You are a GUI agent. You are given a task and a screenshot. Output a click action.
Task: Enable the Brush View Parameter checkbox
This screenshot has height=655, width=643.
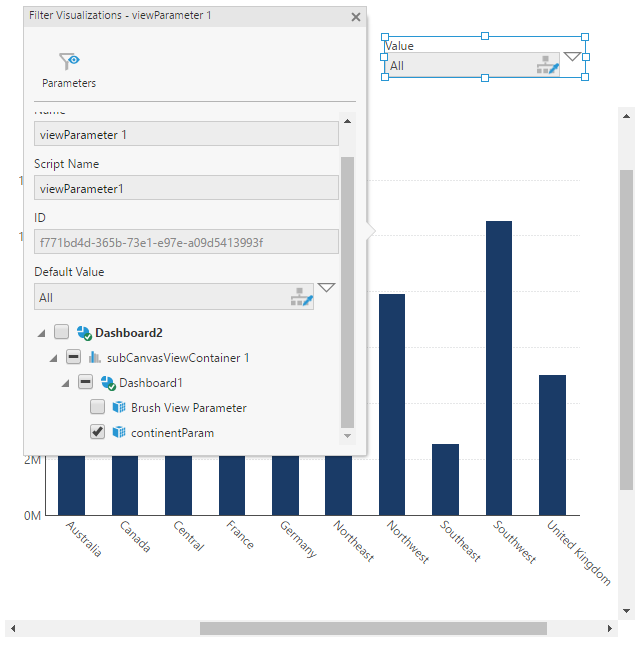pyautogui.click(x=97, y=408)
